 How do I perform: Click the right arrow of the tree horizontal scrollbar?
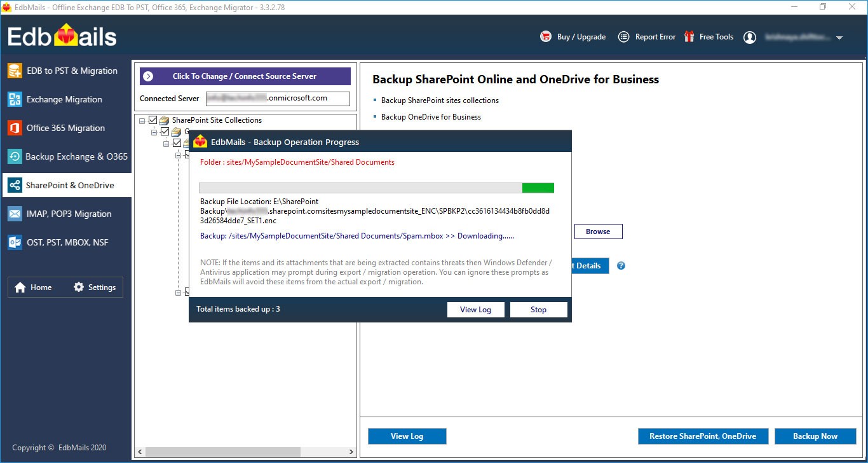point(352,452)
